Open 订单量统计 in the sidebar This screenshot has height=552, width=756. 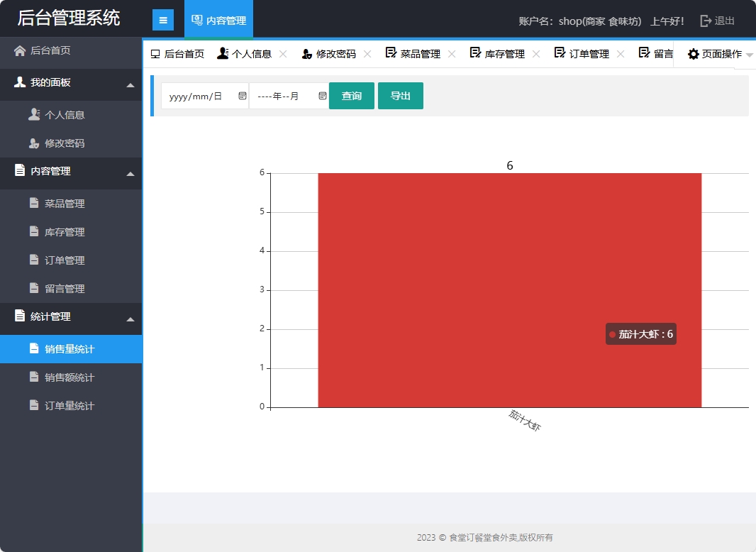71,406
